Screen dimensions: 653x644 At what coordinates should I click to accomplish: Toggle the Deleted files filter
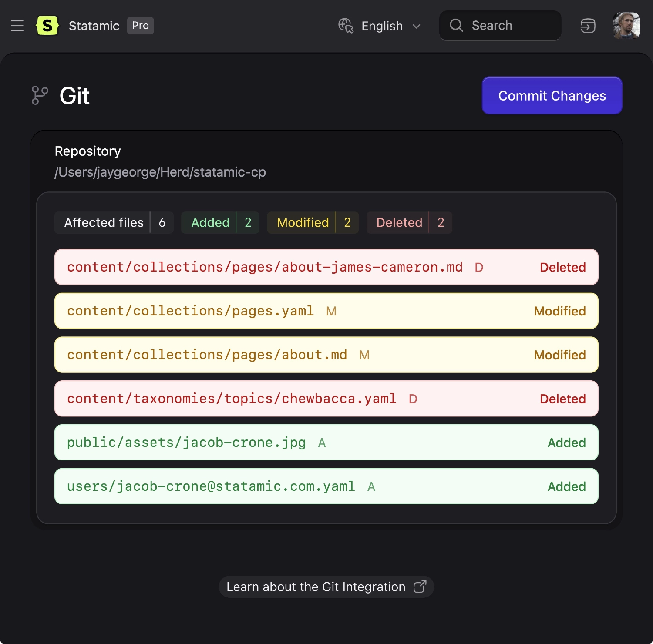coord(409,222)
